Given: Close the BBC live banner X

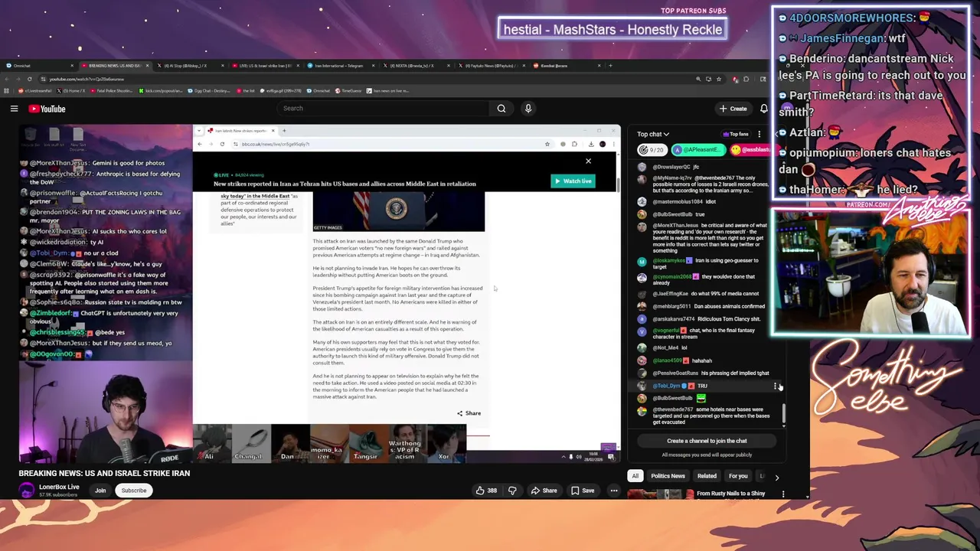Looking at the screenshot, I should pyautogui.click(x=588, y=161).
